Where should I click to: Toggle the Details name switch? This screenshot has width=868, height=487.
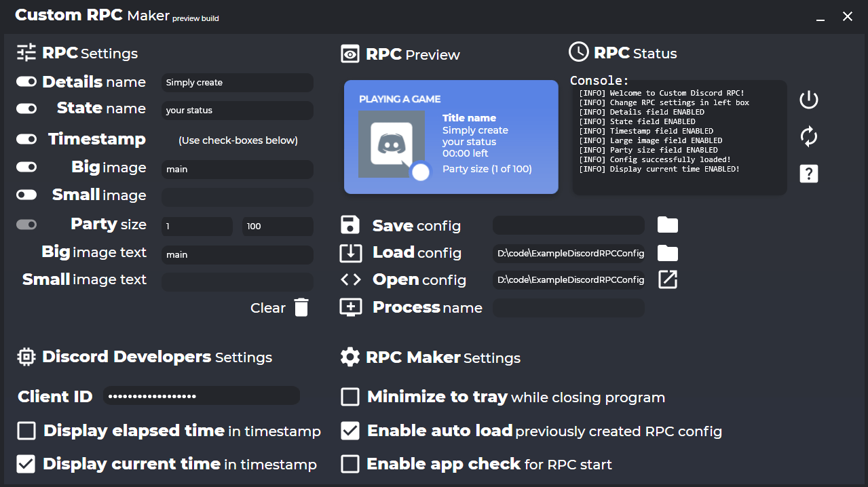pos(26,81)
